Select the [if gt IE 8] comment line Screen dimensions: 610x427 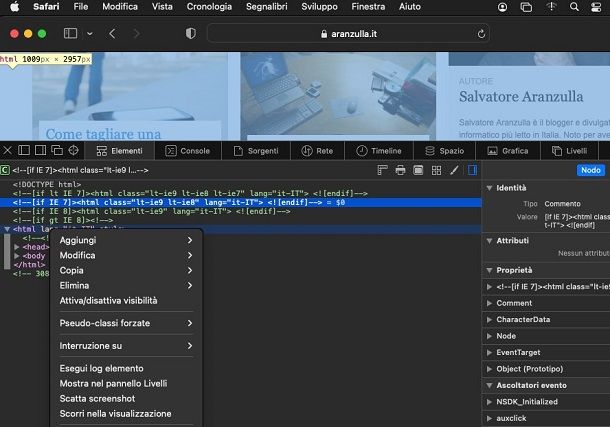63,220
